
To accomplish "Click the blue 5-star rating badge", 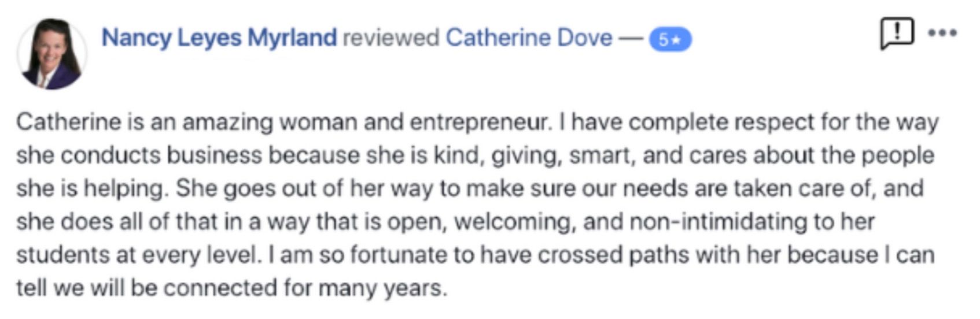I will (x=670, y=39).
